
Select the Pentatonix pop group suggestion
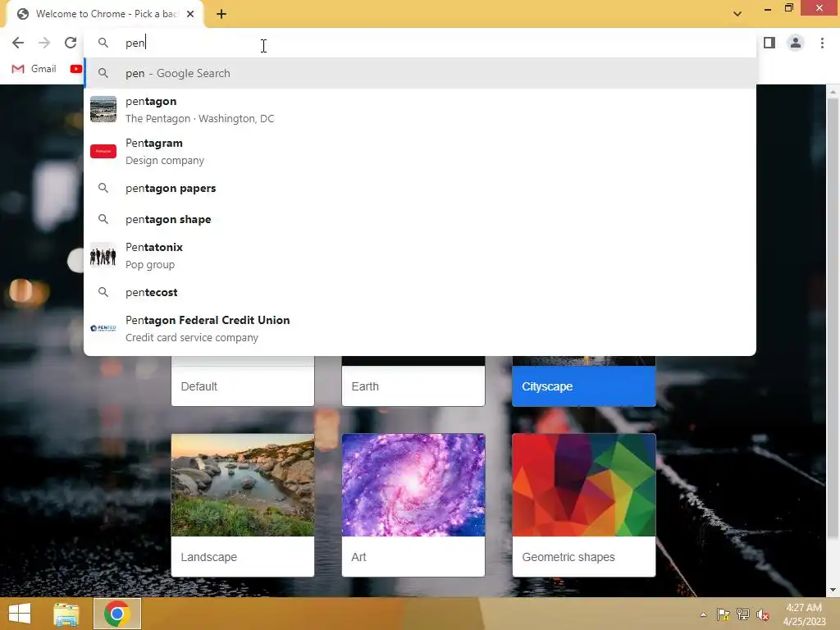(x=420, y=256)
